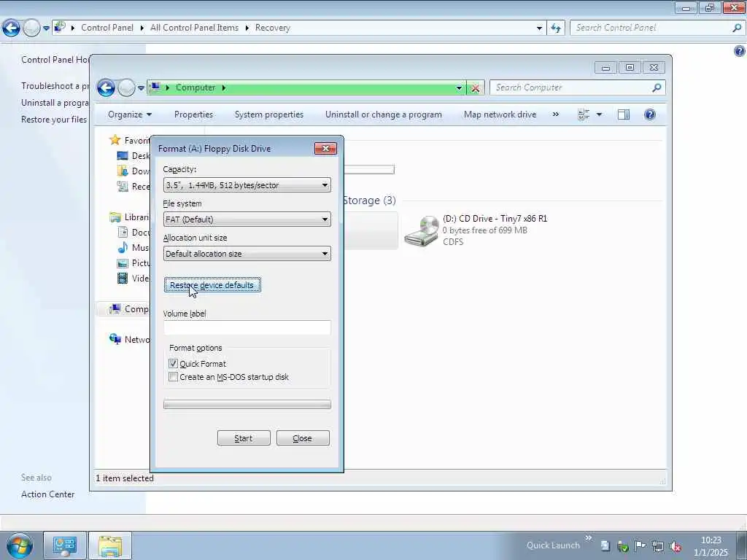Viewport: 747px width, 560px height.
Task: Click the Computer address bar icon
Action: [x=155, y=87]
